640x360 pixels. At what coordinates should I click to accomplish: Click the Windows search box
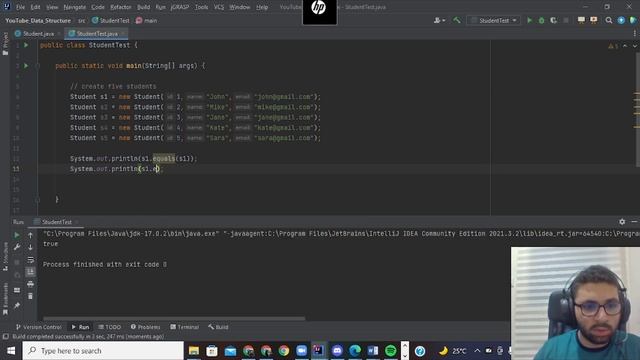[103, 351]
